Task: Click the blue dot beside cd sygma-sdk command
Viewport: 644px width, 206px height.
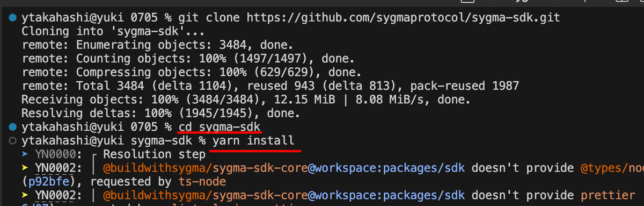Action: [x=13, y=127]
